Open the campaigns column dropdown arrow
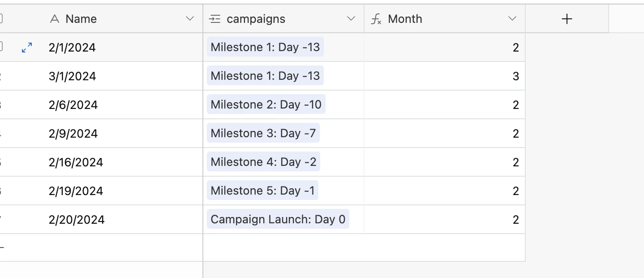The height and width of the screenshot is (278, 644). (351, 19)
